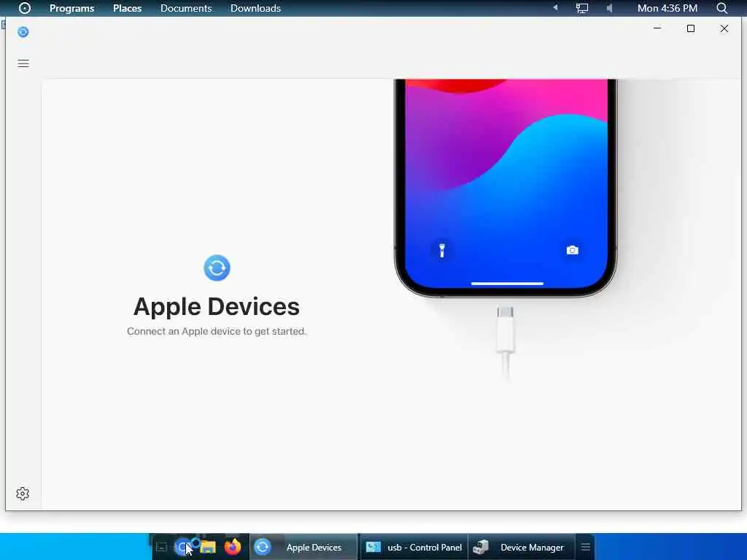Image resolution: width=747 pixels, height=560 pixels.
Task: Open the Documents menu
Action: pyautogui.click(x=186, y=8)
